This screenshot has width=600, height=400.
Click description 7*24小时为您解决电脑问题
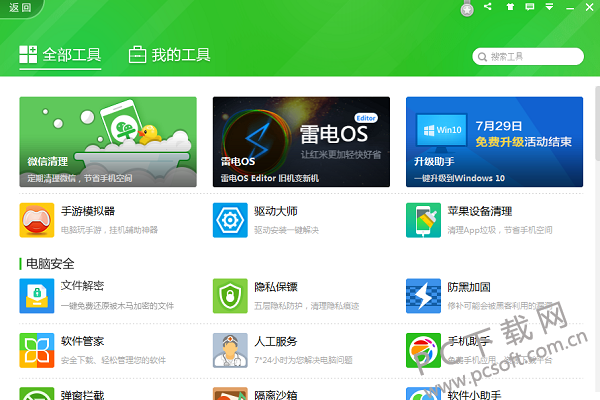(303, 360)
